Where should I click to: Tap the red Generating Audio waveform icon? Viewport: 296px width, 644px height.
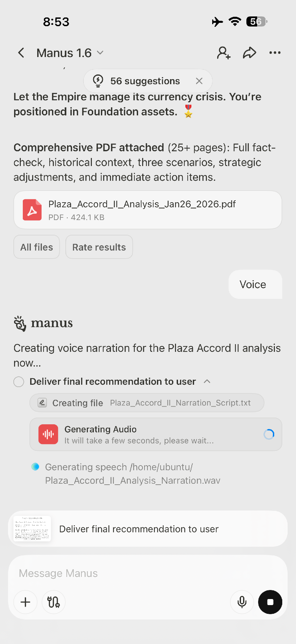tap(48, 434)
